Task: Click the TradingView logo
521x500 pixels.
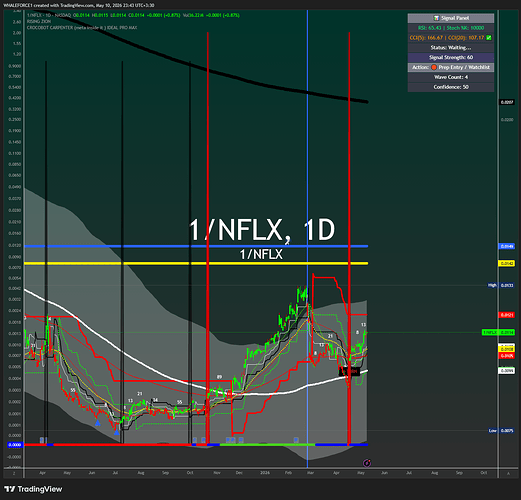Action: [x=33, y=489]
